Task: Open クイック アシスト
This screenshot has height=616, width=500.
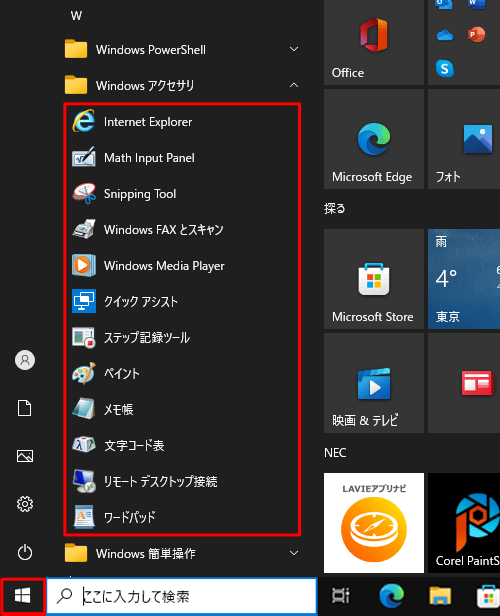Action: pyautogui.click(x=182, y=302)
